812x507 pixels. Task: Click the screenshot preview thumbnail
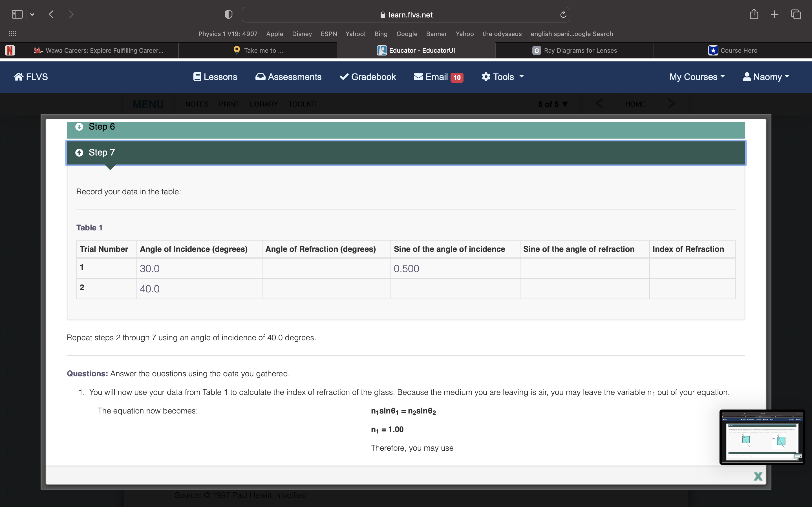pos(762,437)
